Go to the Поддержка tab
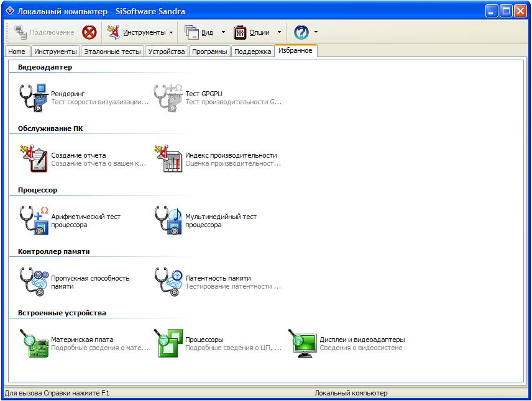Viewport: 532px width, 401px height. coord(253,52)
